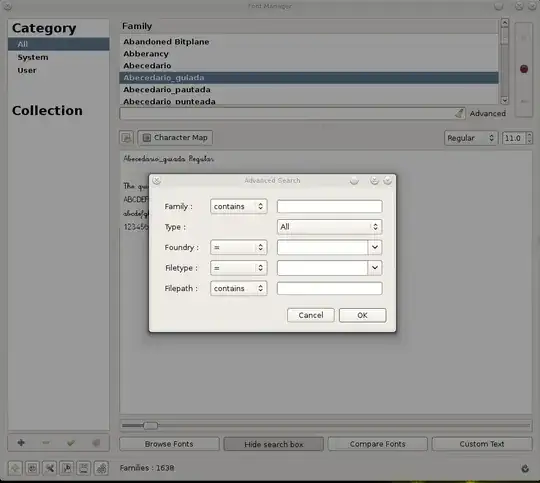Open the Type 'All' dropdown
The width and height of the screenshot is (540, 483).
[330, 227]
